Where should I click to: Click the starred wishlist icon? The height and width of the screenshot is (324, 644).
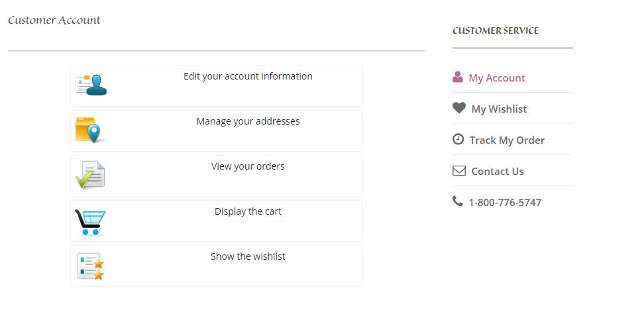tap(91, 266)
